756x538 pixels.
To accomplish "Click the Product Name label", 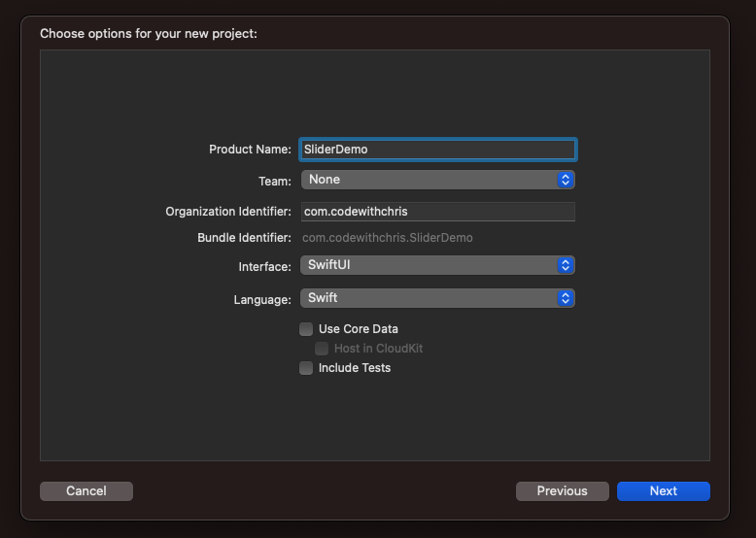I will click(x=250, y=150).
